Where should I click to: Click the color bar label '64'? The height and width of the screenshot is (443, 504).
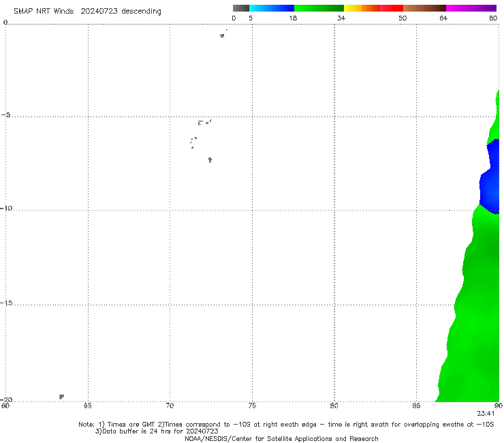coord(443,18)
